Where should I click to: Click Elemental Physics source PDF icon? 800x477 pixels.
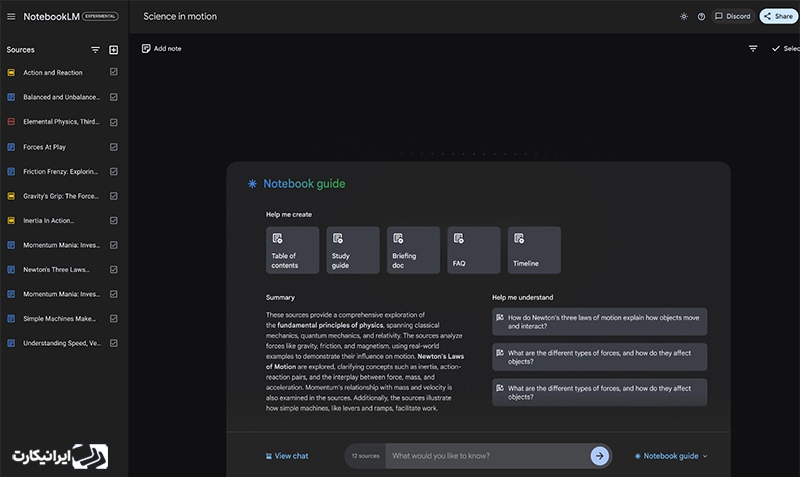coord(11,121)
